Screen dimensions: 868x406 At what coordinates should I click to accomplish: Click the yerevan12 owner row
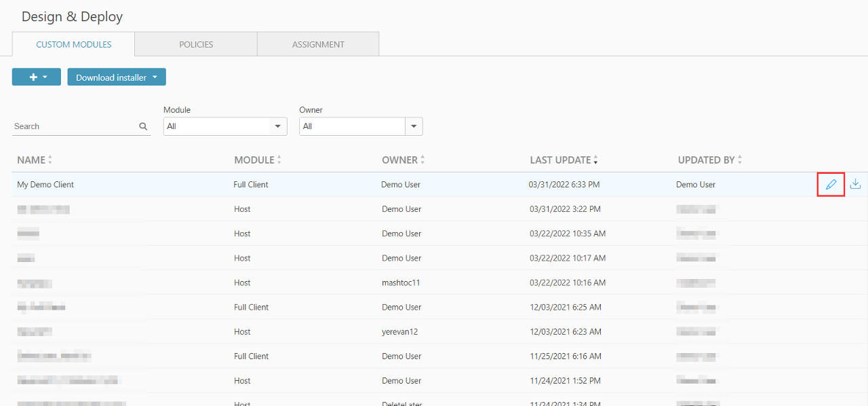pos(401,331)
